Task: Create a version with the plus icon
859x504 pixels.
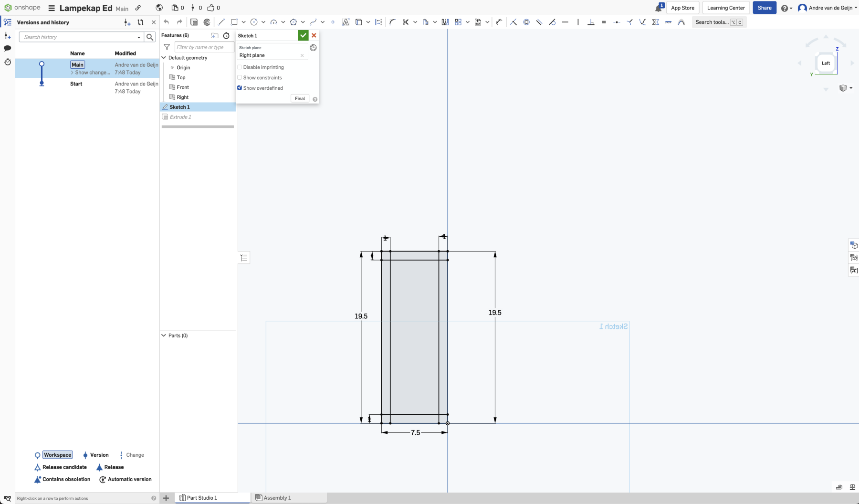Action: [x=127, y=22]
